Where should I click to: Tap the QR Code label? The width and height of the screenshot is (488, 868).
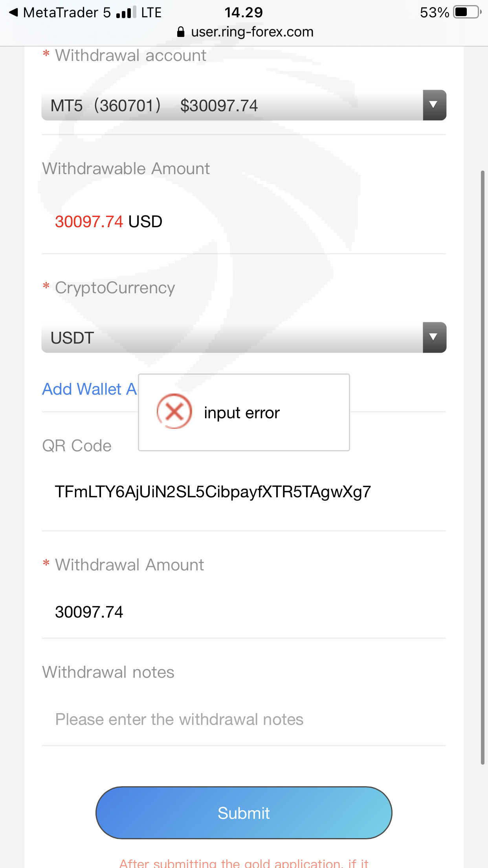77,446
